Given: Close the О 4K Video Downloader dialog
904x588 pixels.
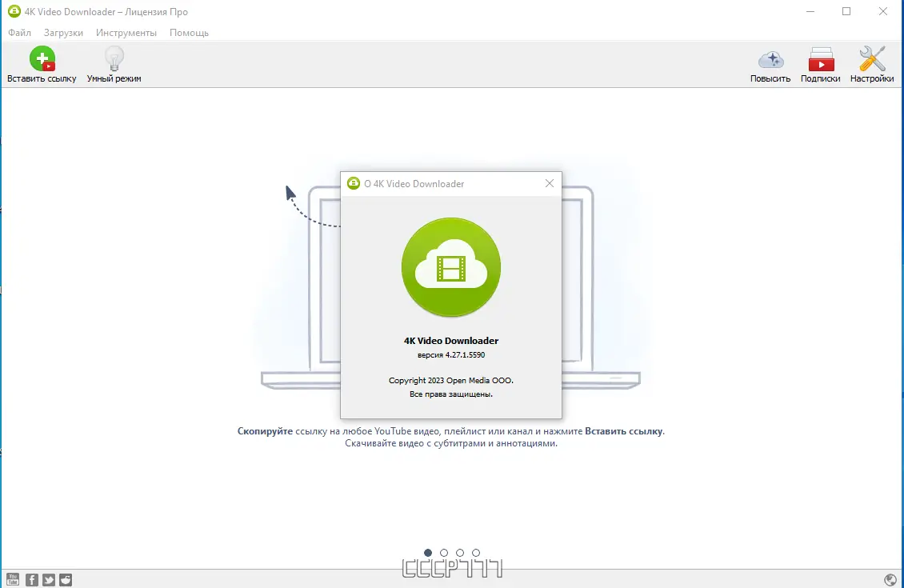Looking at the screenshot, I should 550,183.
